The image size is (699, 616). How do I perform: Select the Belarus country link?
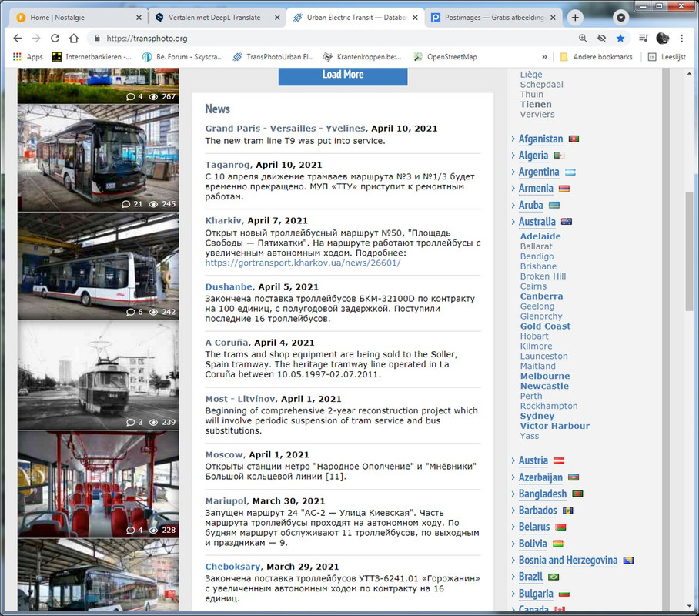(534, 527)
